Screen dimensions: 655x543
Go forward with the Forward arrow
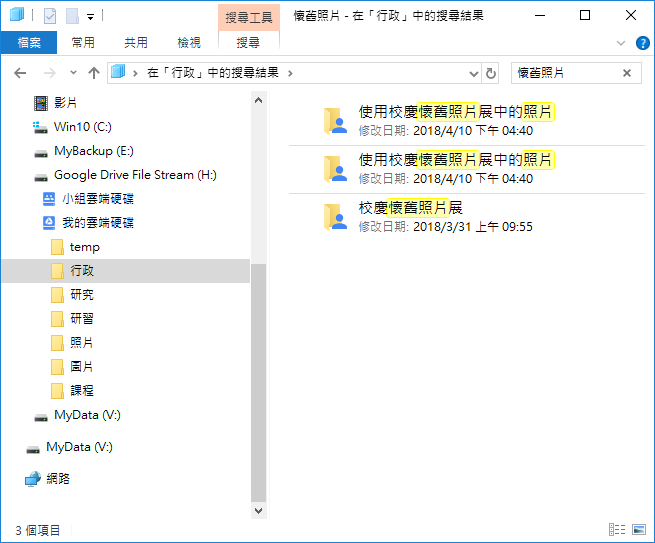coord(50,74)
